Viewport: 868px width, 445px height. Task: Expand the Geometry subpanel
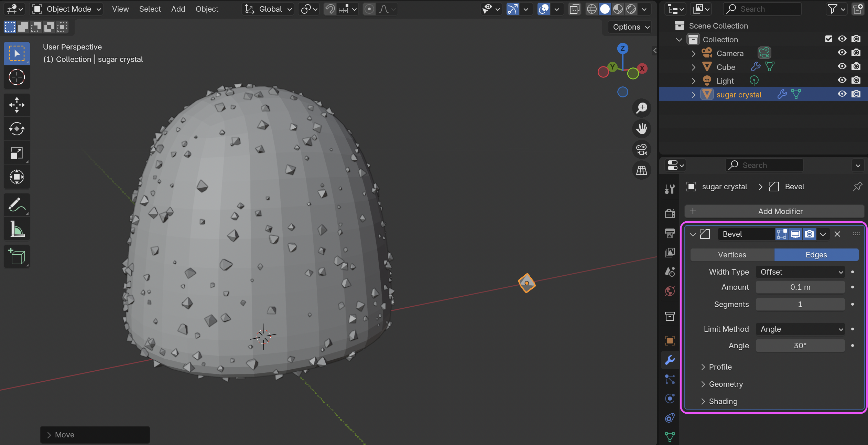[x=726, y=384]
